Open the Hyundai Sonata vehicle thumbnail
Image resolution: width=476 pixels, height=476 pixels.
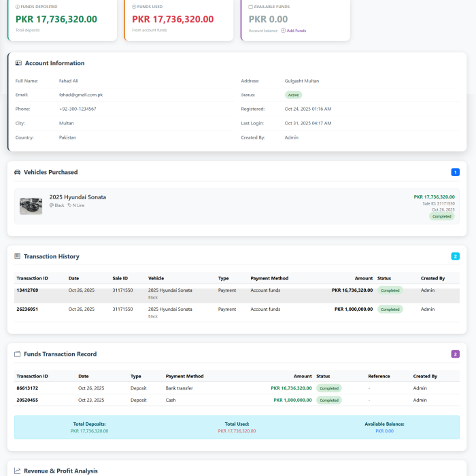31,206
